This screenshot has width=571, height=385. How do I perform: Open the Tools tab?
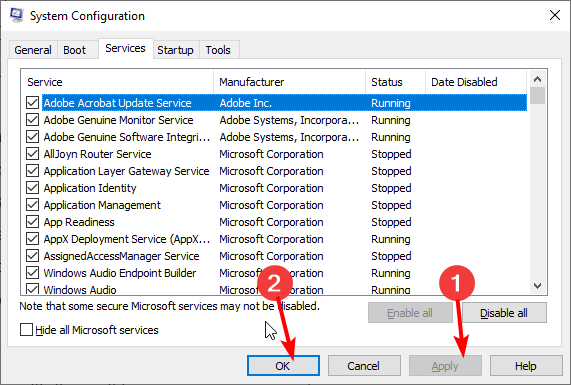pos(218,50)
